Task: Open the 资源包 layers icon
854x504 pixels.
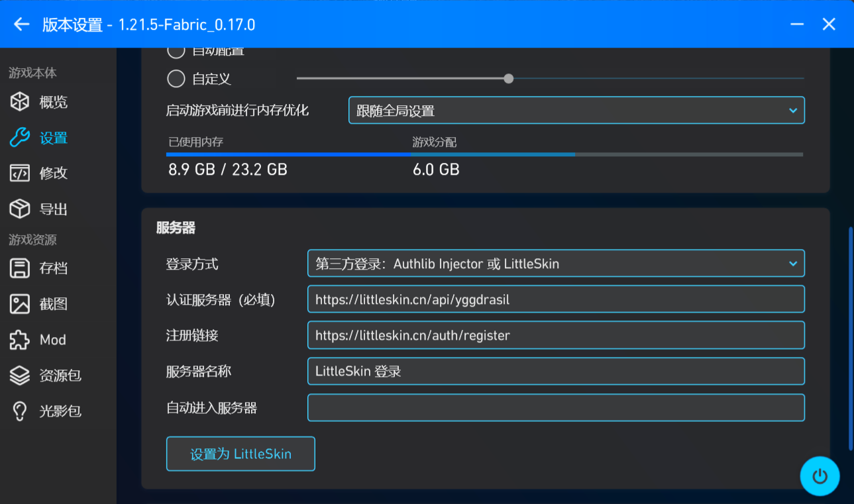Action: pos(19,376)
